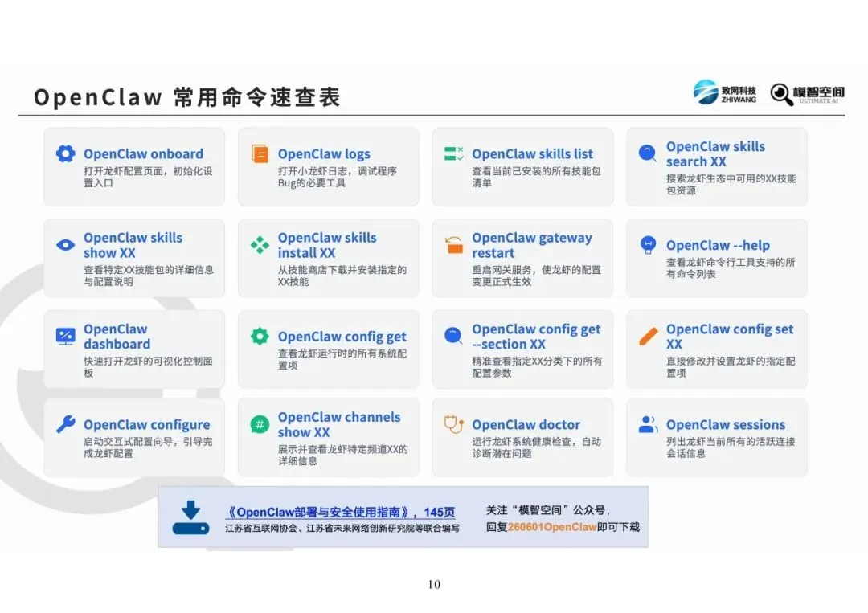Click the orange restart icon beside gateway restart
Image resolution: width=868 pixels, height=613 pixels.
(x=454, y=244)
